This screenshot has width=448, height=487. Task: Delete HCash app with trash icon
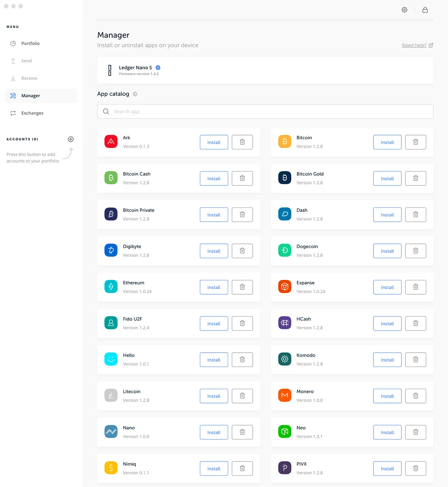pos(415,323)
